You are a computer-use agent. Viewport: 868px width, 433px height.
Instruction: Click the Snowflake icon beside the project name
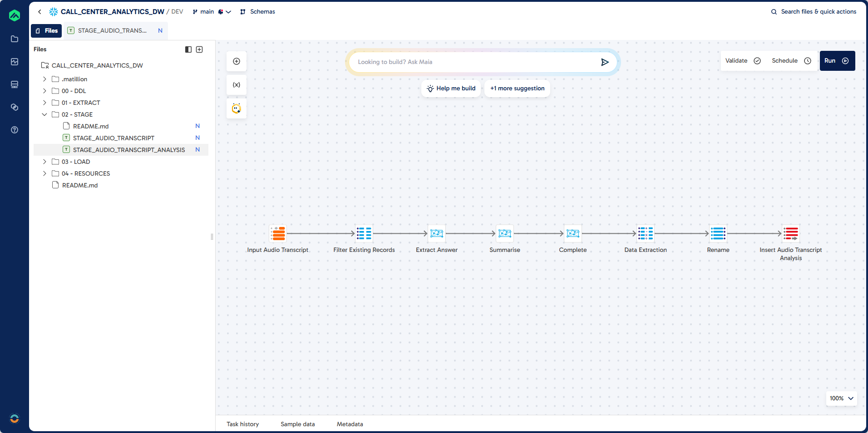[53, 11]
